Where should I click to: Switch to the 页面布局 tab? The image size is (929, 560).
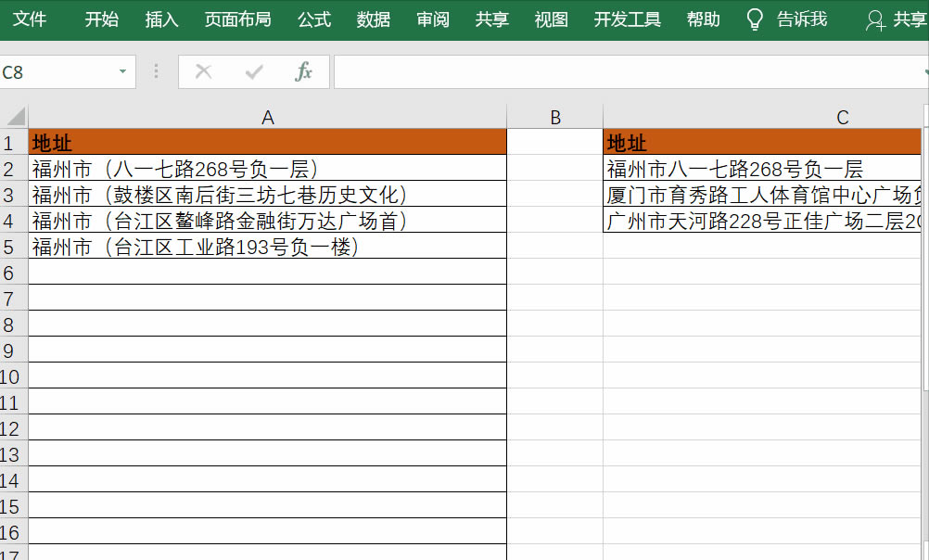coord(237,19)
